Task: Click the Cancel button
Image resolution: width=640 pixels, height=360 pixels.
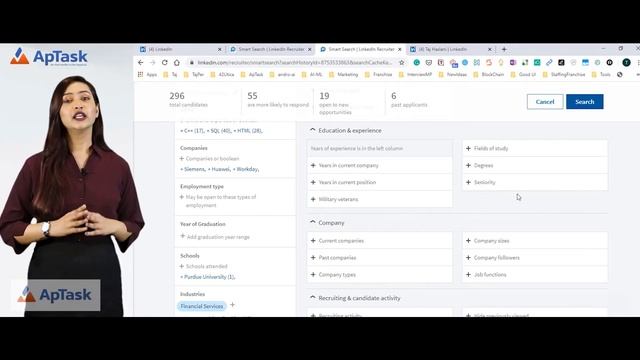Action: (545, 102)
